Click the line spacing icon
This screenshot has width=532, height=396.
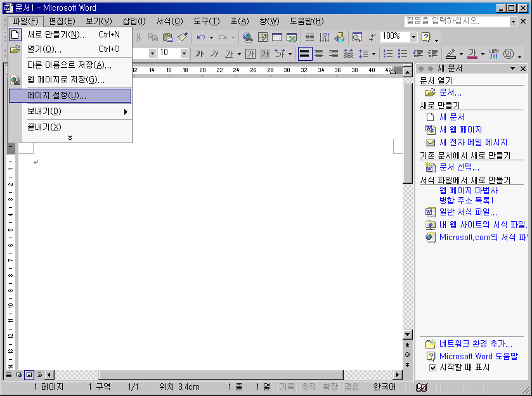click(x=363, y=54)
